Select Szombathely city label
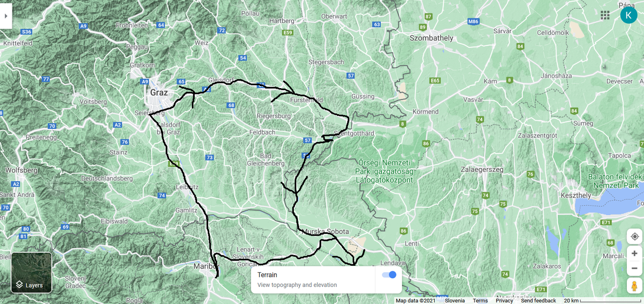Image resolution: width=644 pixels, height=304 pixels. 431,38
